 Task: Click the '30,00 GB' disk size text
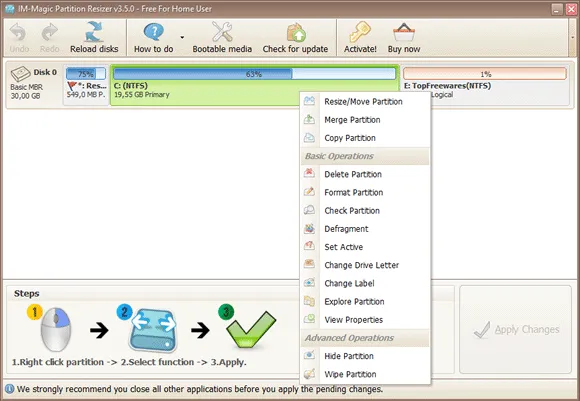(25, 96)
